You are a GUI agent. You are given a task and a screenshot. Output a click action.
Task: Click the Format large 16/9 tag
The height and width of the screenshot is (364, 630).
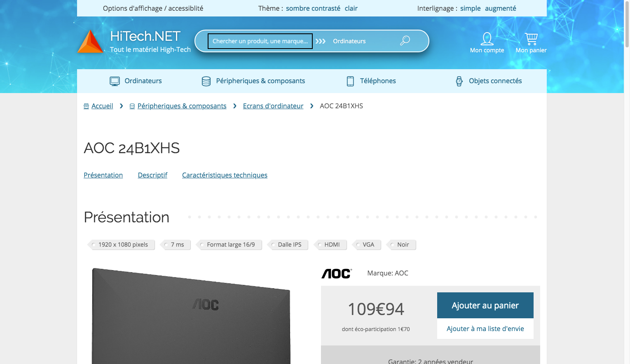(x=230, y=245)
